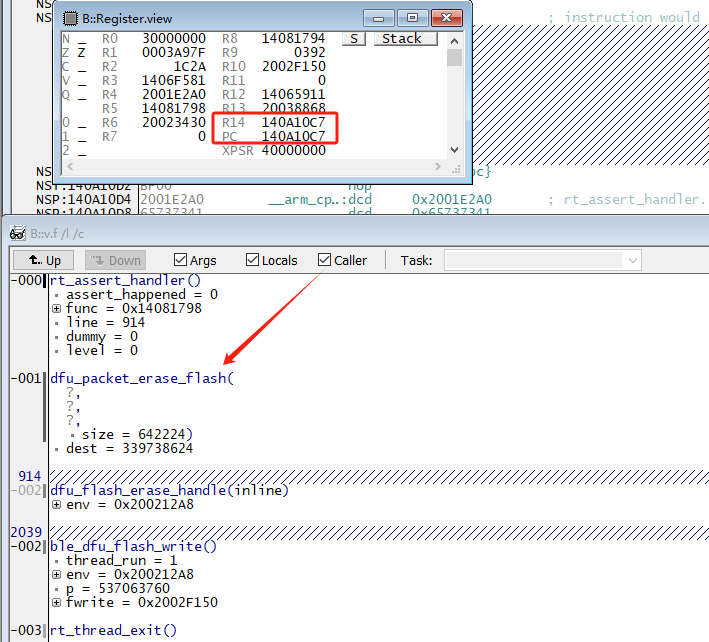The width and height of the screenshot is (709, 642).
Task: Select frame dfu_packet_erase_flash
Action: (x=142, y=378)
